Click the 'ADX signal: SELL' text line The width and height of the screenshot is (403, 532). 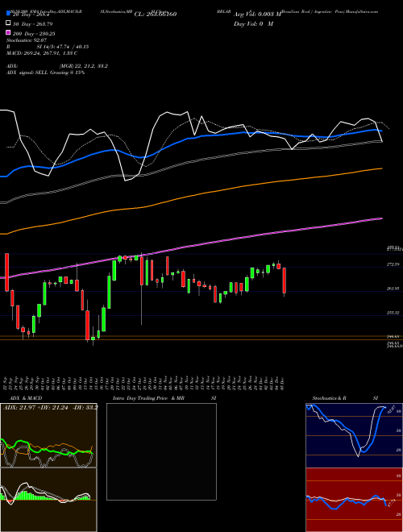tap(45, 73)
